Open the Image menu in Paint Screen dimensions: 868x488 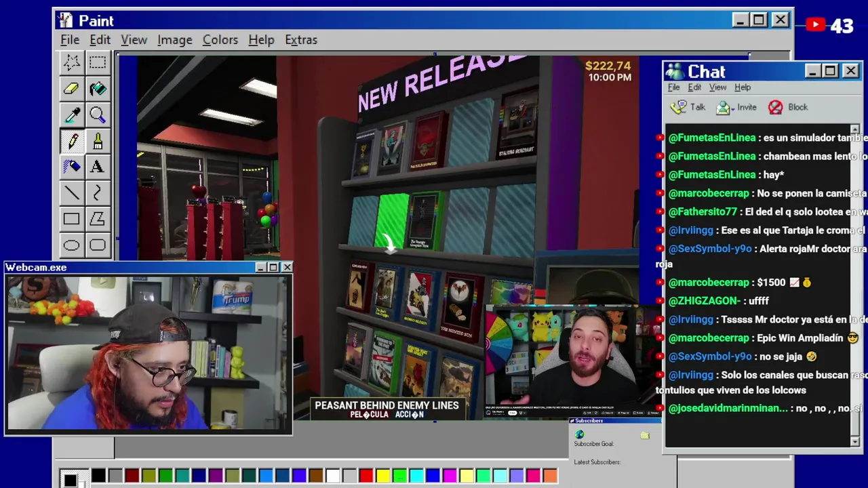[x=174, y=40]
